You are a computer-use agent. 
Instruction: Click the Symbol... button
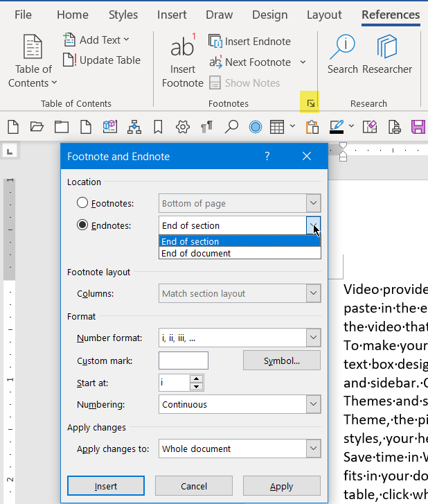pyautogui.click(x=282, y=360)
